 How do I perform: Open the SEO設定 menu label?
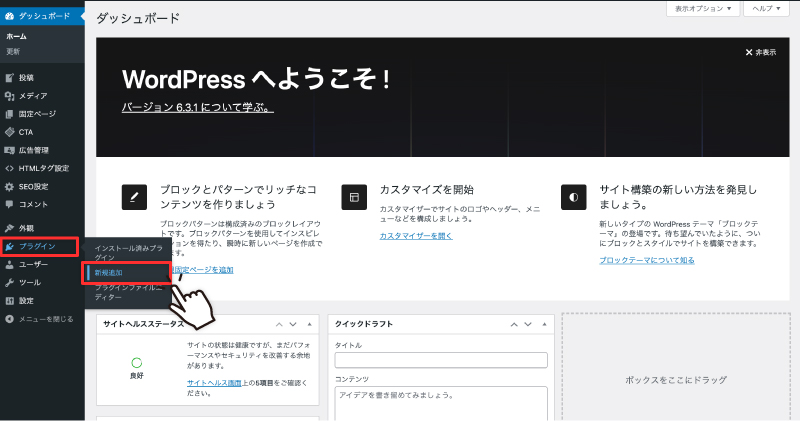coord(34,187)
